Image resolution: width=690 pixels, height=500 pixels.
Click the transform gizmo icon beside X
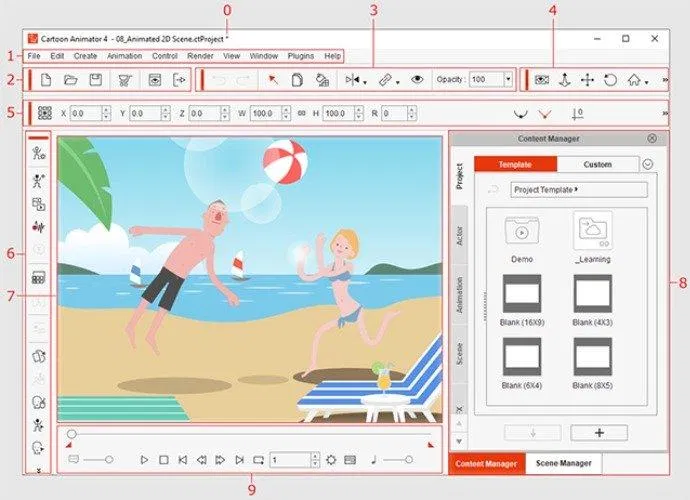tap(45, 113)
